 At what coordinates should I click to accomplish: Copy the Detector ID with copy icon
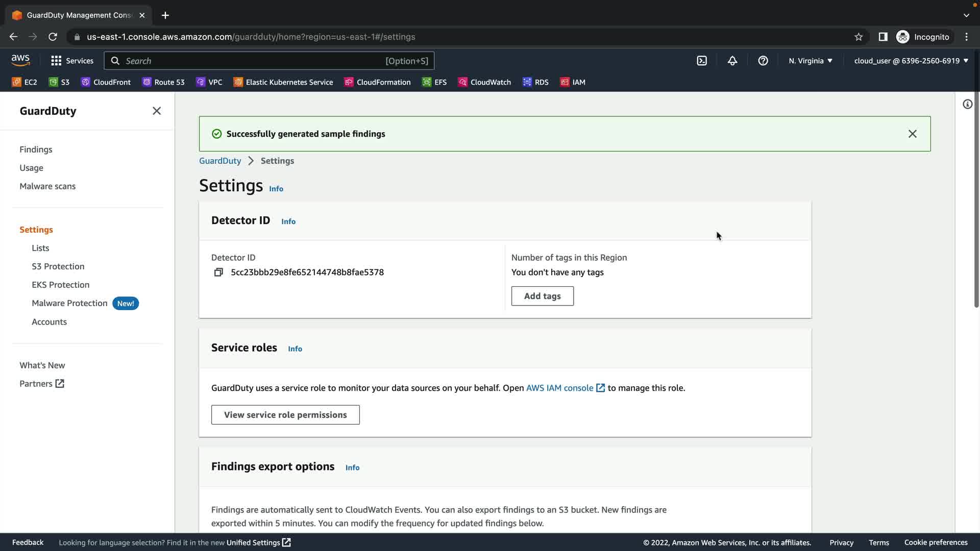tap(218, 272)
